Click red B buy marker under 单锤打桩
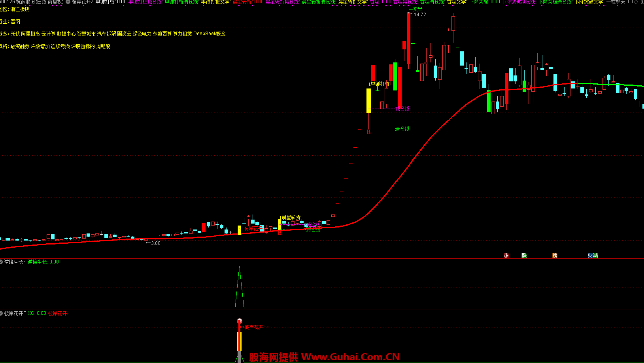The height and width of the screenshot is (363, 644). [369, 132]
